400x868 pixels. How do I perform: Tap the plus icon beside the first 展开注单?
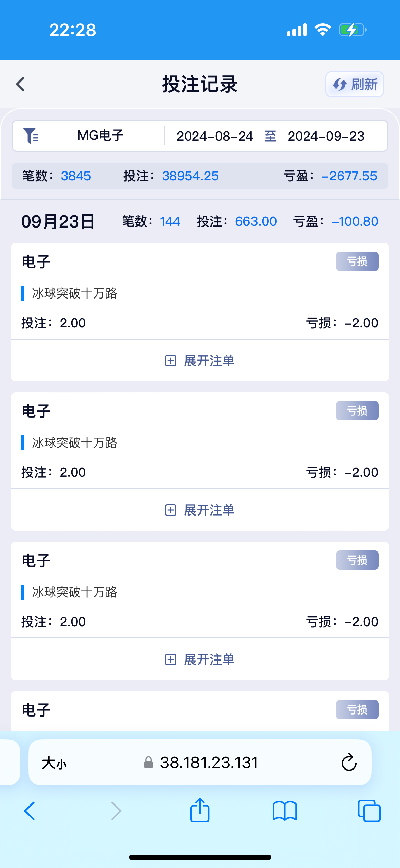coord(170,361)
